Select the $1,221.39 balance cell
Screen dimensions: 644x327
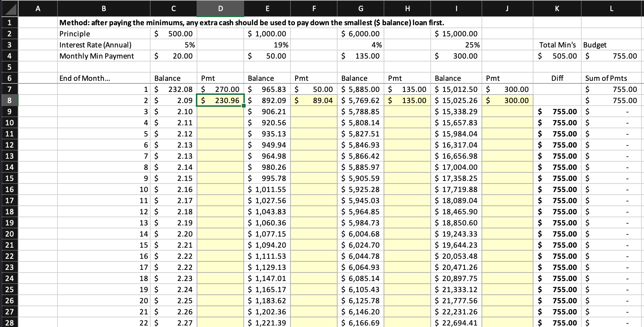pyautogui.click(x=267, y=323)
